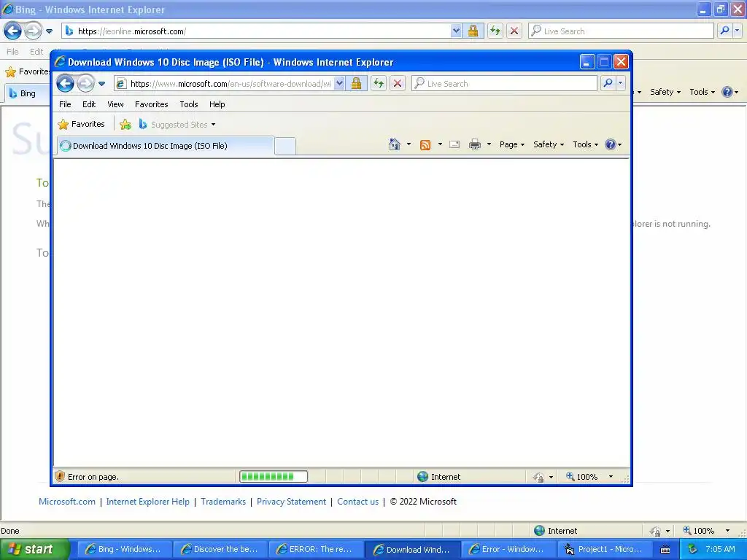This screenshot has width=747, height=560.
Task: Click Error on page warning icon
Action: point(60,476)
